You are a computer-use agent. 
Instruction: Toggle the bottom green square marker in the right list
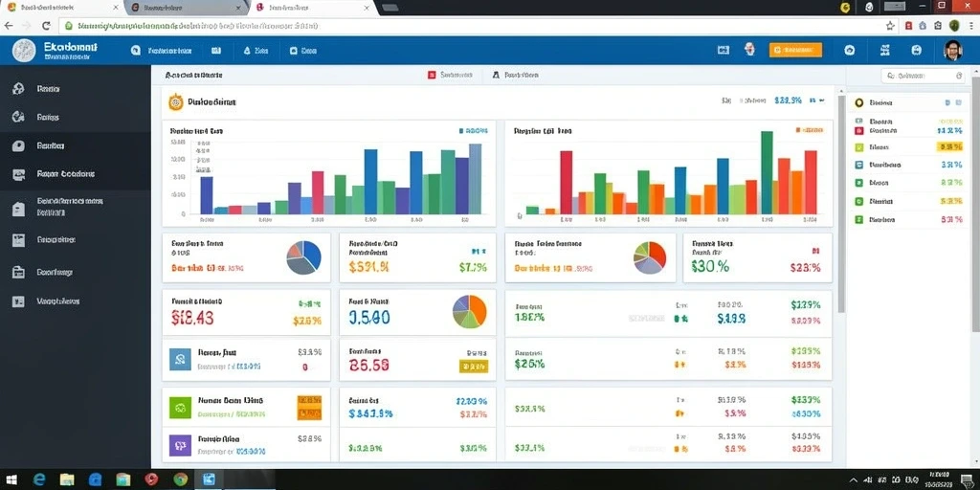pyautogui.click(x=858, y=219)
